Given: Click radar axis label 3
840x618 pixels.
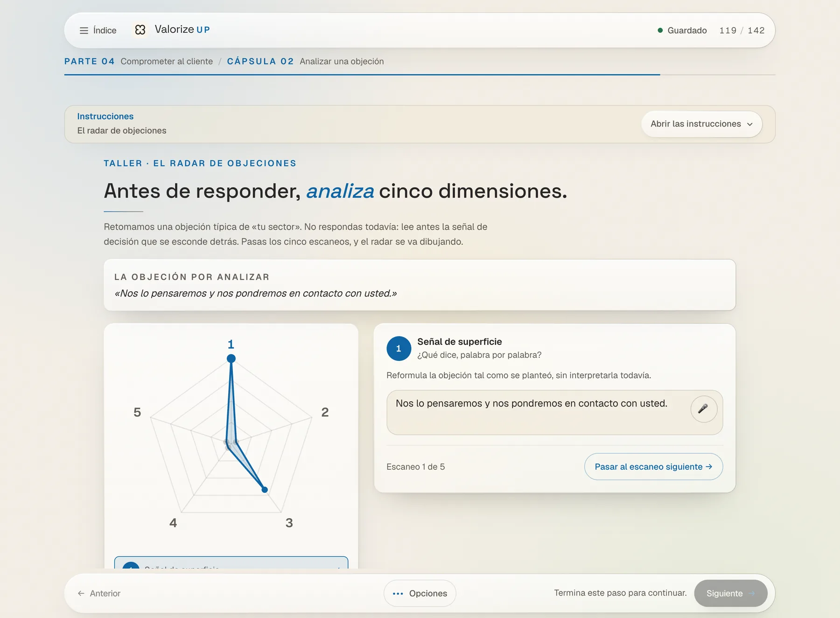Looking at the screenshot, I should point(289,523).
